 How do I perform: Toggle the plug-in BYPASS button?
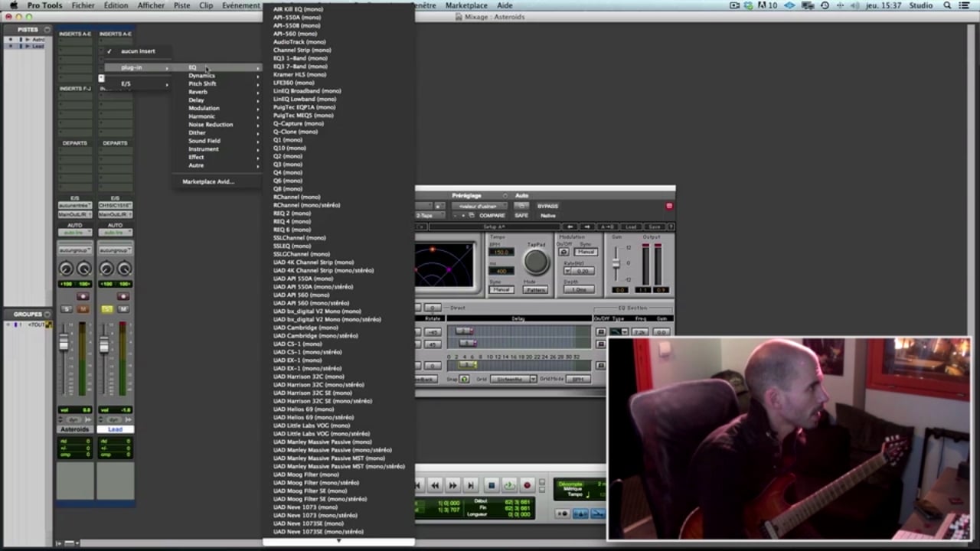[547, 206]
